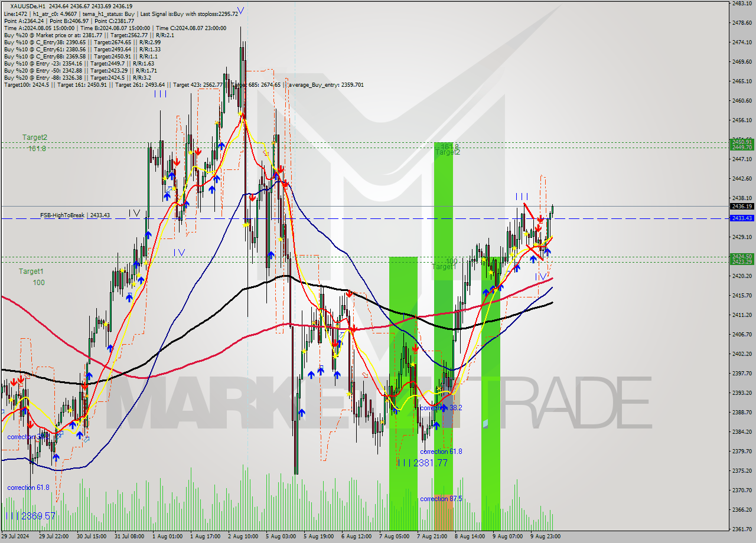Click the '9 Aug 07:00' time label
The height and width of the screenshot is (543, 756).
pos(507,537)
